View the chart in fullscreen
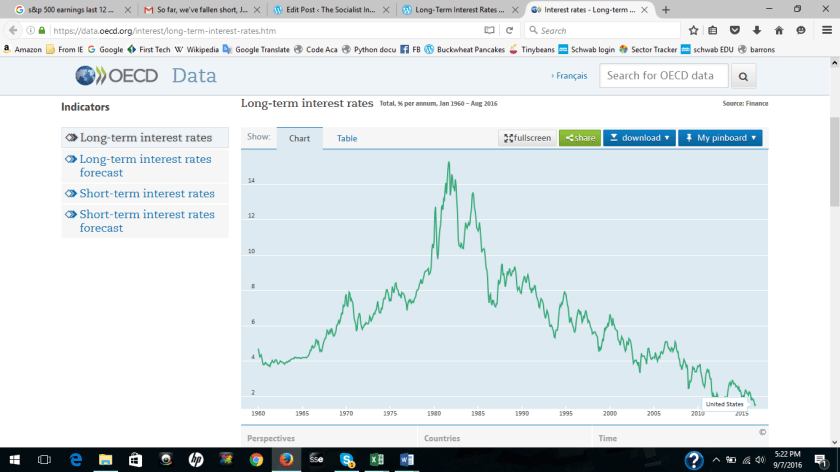Viewport: 840px width, 472px height. pos(527,138)
